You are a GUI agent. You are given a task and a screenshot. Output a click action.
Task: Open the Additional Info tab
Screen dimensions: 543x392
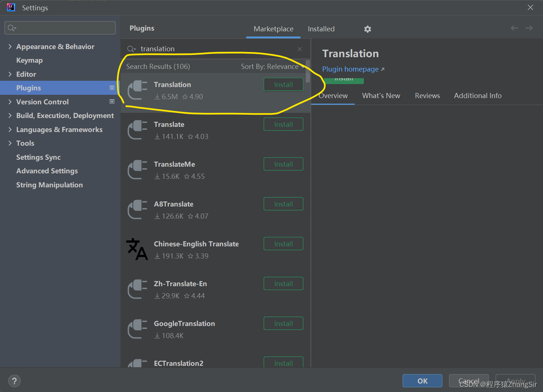click(x=478, y=96)
